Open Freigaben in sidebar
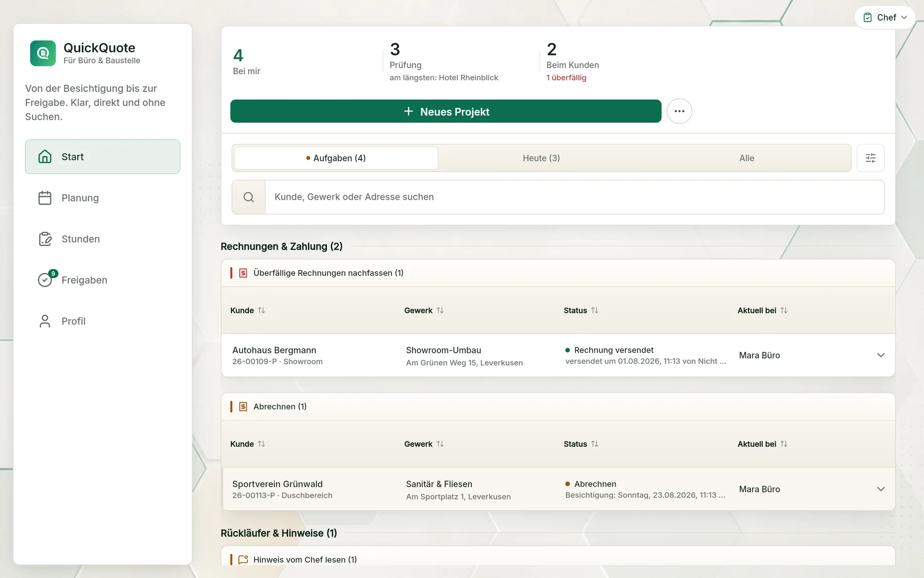The width and height of the screenshot is (924, 578). pos(103,280)
